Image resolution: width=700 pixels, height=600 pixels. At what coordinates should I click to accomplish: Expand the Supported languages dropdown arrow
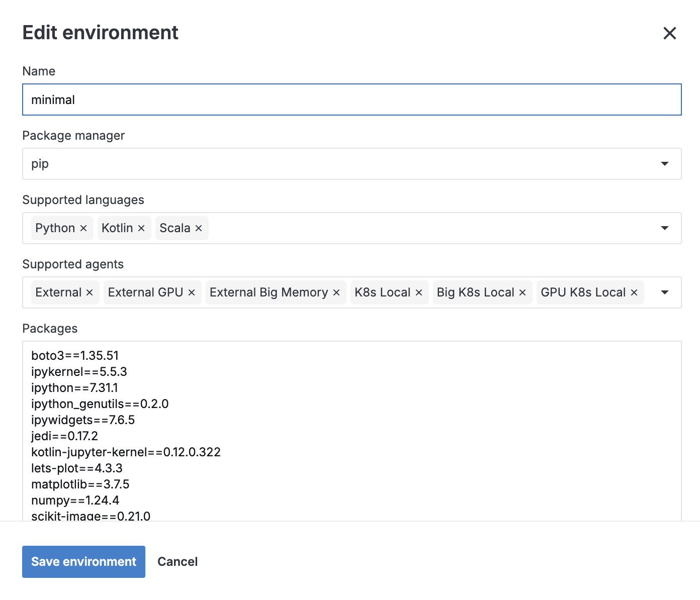(x=664, y=228)
